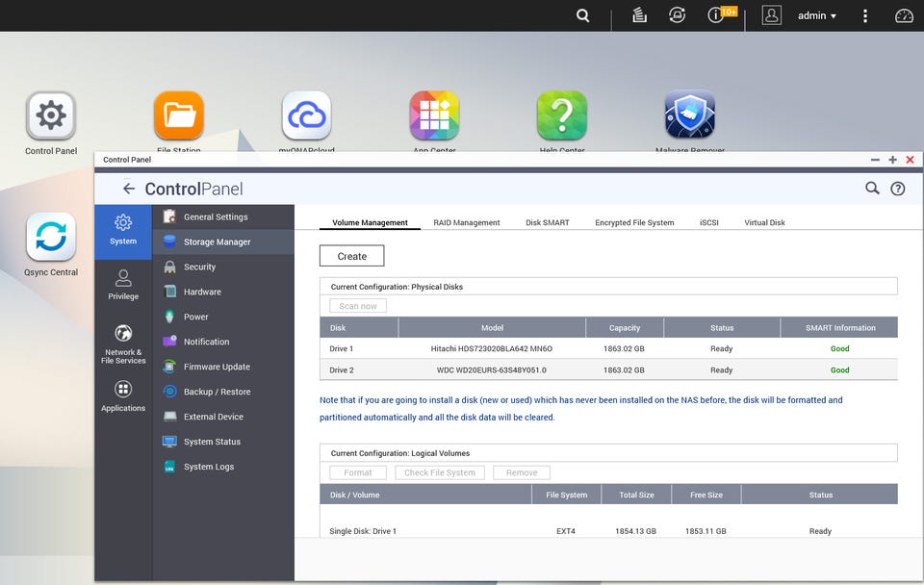Select the Privilege category icon
The width and height of the screenshot is (924, 585).
point(123,284)
